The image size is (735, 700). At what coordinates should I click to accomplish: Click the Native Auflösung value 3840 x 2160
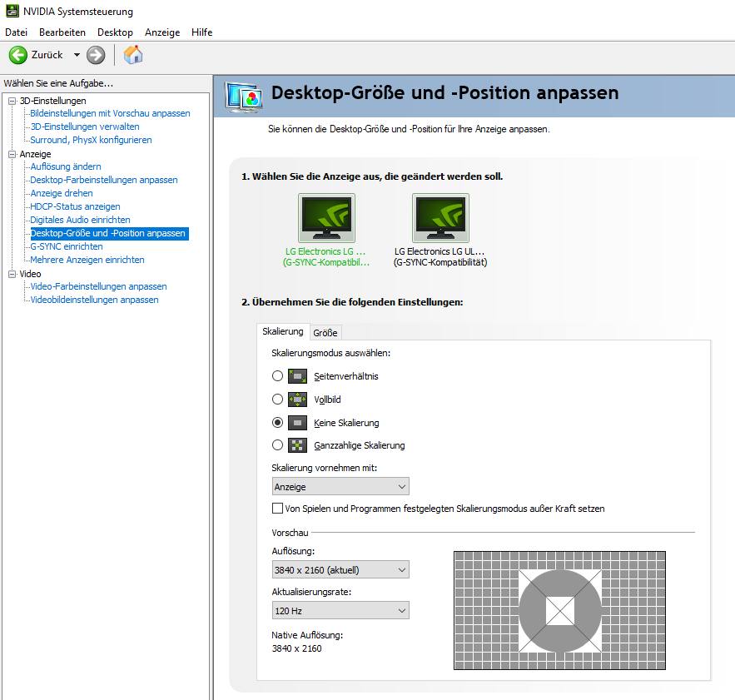coord(296,648)
